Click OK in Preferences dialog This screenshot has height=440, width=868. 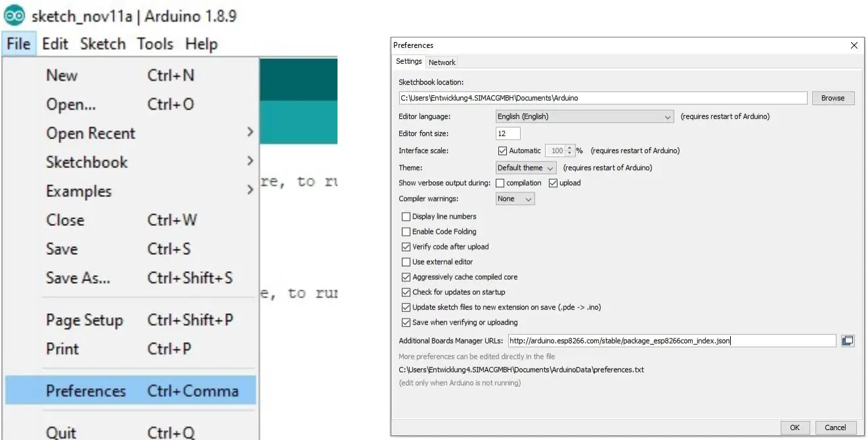(794, 428)
